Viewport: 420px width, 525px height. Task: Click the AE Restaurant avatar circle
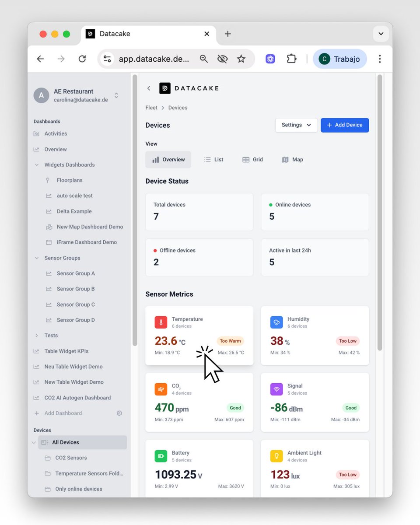41,95
